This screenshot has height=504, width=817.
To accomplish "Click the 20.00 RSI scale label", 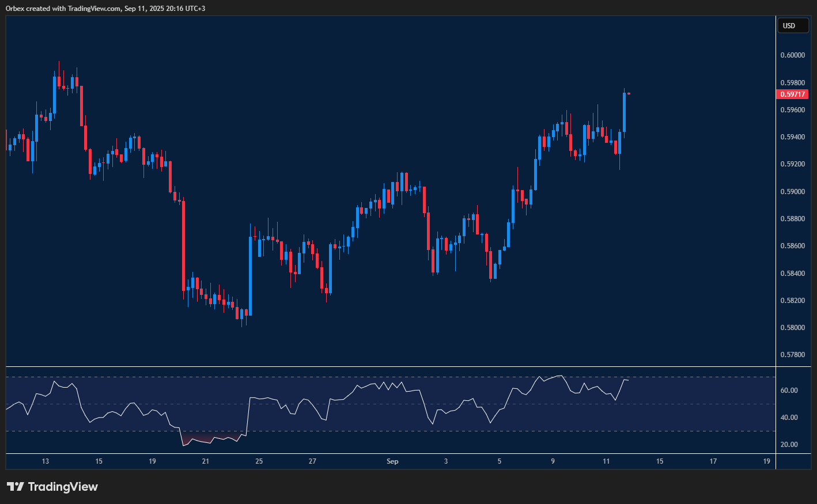I will [x=789, y=445].
